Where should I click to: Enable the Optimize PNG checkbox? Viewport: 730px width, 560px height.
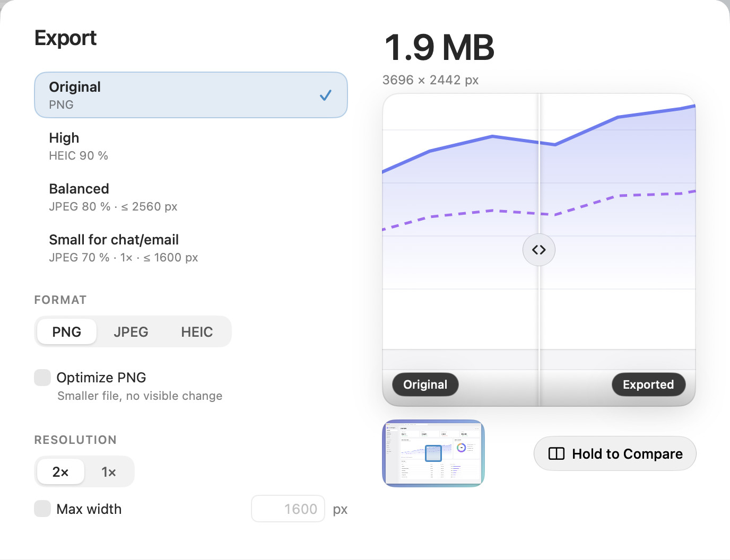pos(42,378)
